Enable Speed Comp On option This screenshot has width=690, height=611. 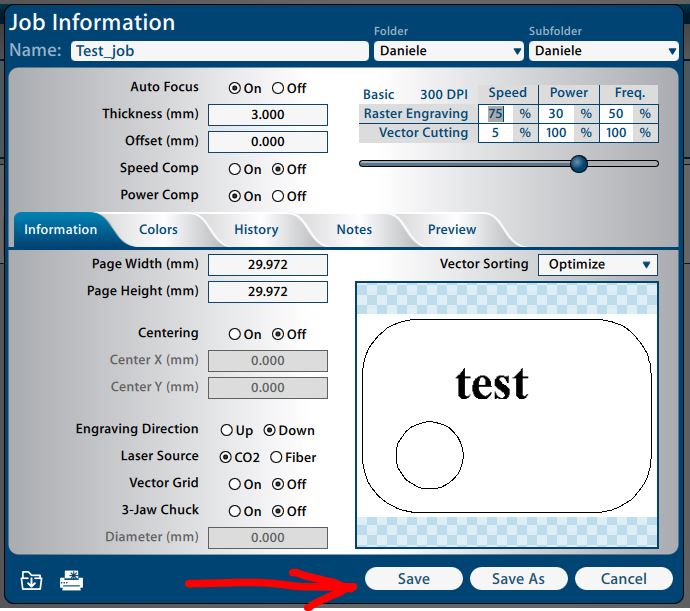pos(235,169)
